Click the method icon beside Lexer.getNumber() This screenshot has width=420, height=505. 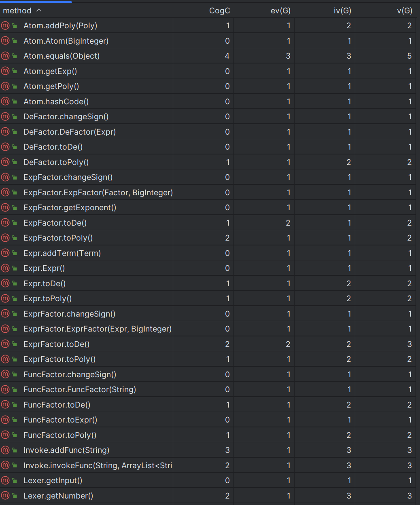5,496
